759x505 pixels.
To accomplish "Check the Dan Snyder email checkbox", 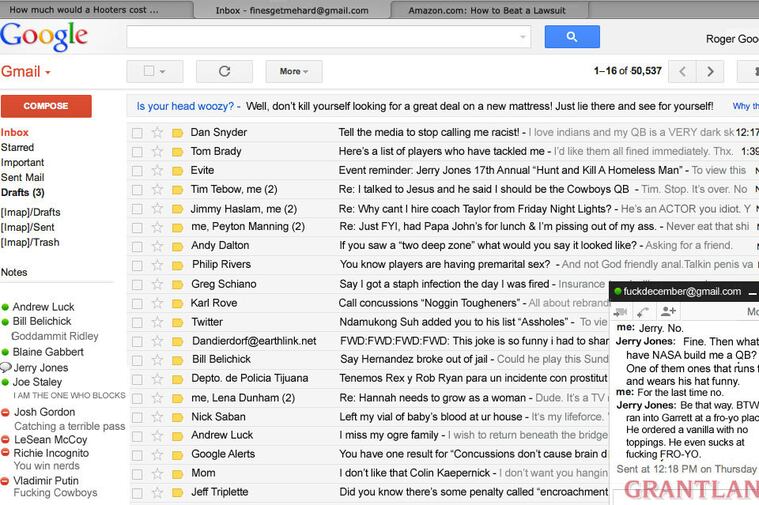I will (137, 133).
